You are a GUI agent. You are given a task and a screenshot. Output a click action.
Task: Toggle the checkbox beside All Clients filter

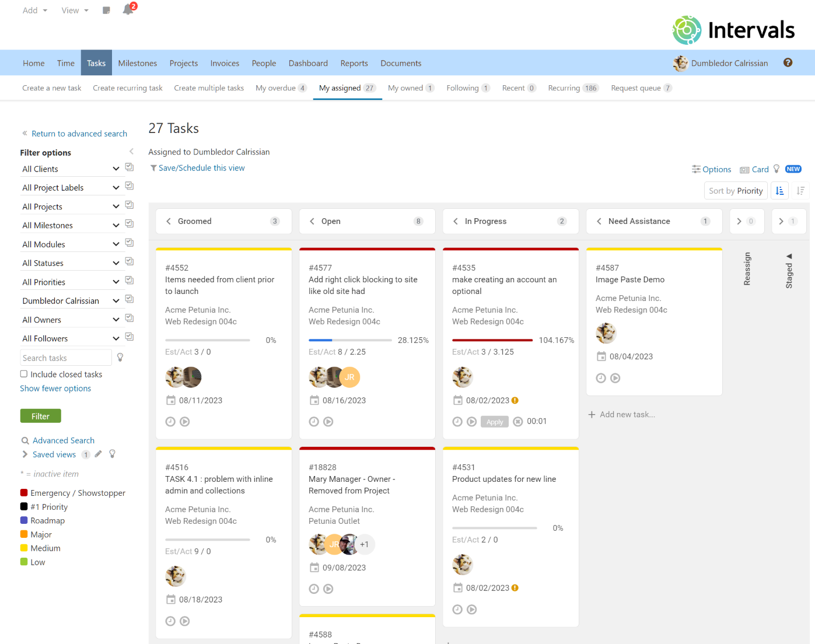click(129, 167)
